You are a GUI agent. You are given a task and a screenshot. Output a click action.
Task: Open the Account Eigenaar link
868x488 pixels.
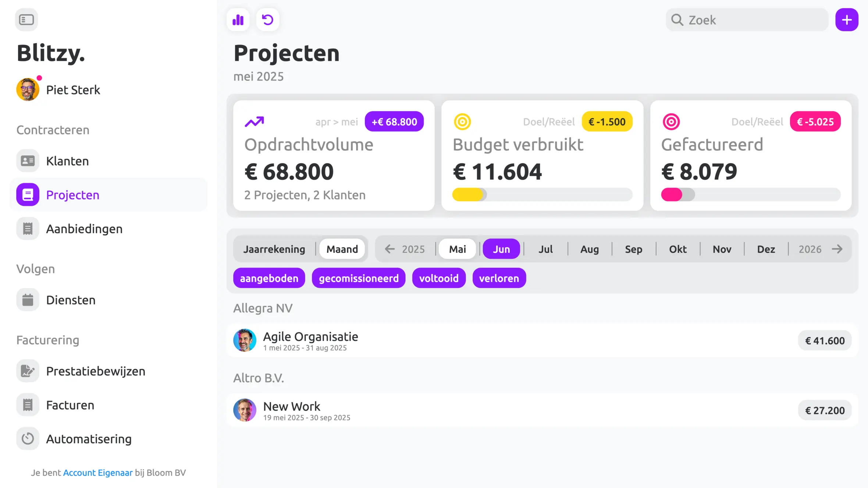[98, 473]
